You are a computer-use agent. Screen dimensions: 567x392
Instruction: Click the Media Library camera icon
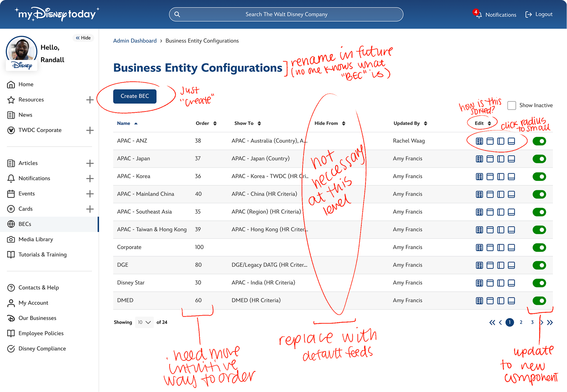click(x=11, y=239)
